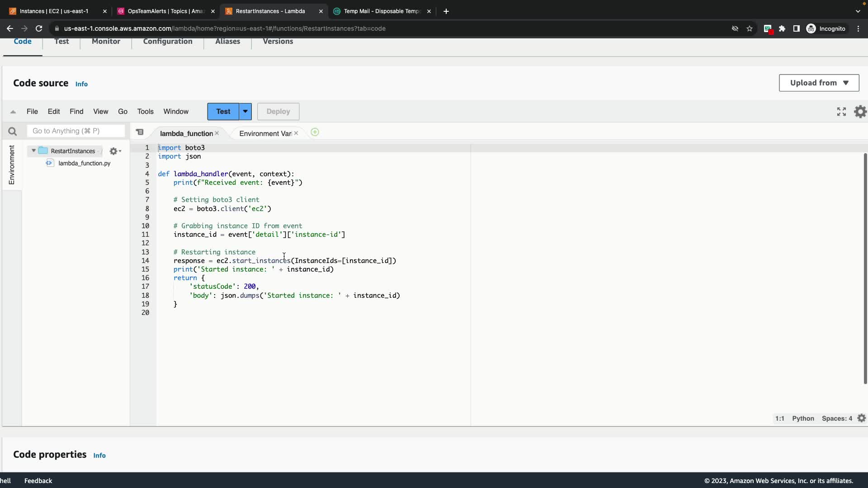Click the editor search magnifier icon
This screenshot has width=868, height=488.
pyautogui.click(x=12, y=131)
